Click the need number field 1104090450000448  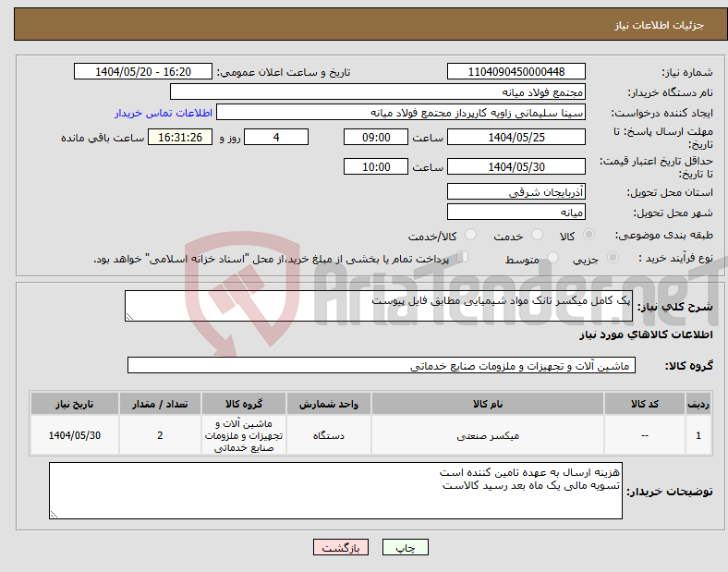point(516,71)
